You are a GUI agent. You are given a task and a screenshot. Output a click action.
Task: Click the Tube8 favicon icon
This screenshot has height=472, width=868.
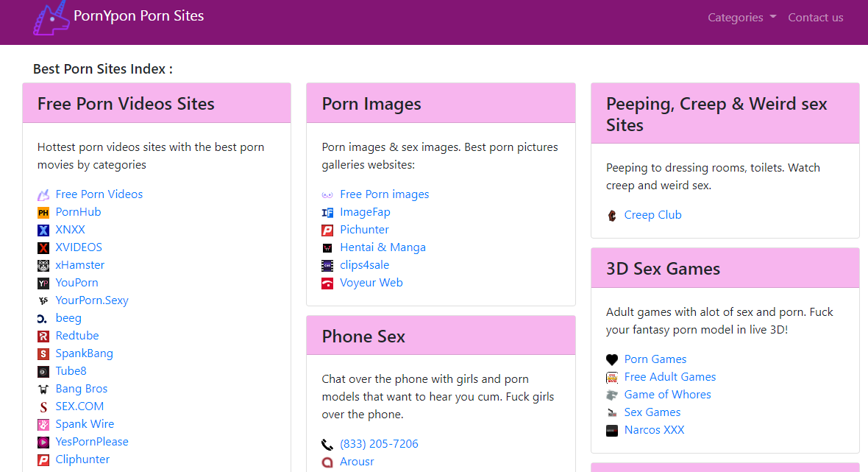pyautogui.click(x=43, y=371)
